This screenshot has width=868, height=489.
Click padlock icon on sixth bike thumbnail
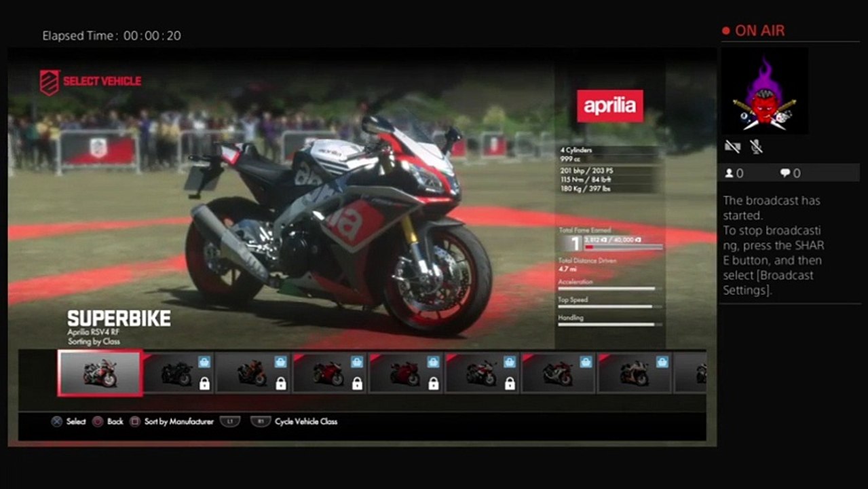tap(510, 384)
